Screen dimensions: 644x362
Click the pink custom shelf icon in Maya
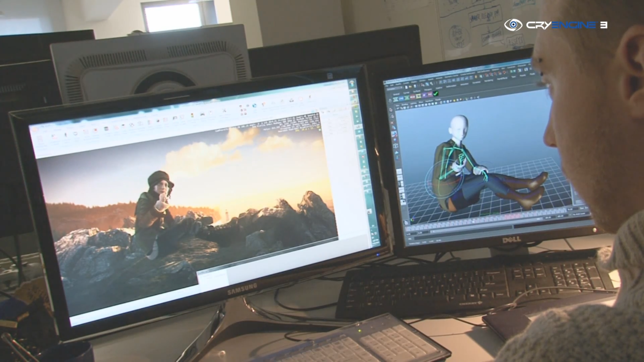(x=430, y=94)
